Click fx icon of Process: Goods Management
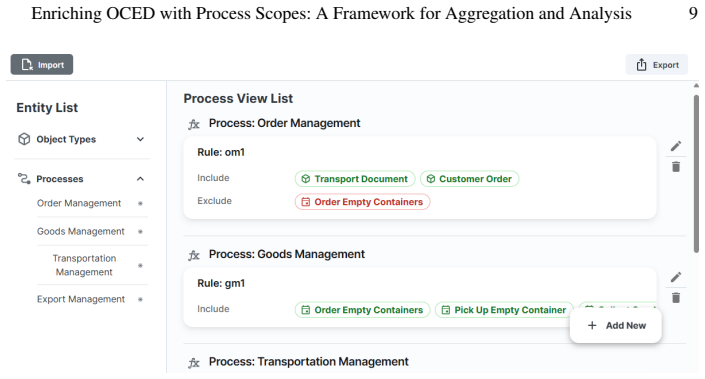The image size is (705, 379). (194, 255)
